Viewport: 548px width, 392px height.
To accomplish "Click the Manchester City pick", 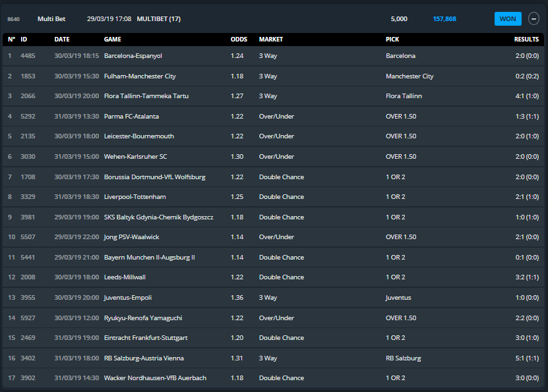I will click(410, 76).
